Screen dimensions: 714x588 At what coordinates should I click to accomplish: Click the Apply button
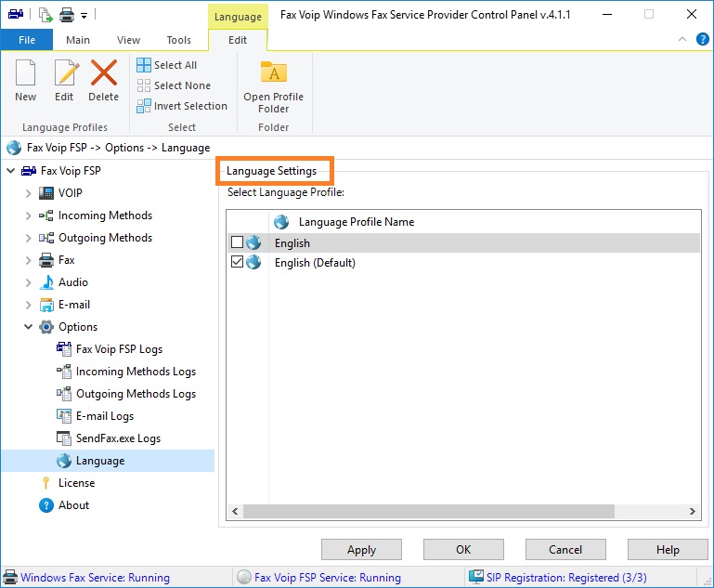pos(361,550)
